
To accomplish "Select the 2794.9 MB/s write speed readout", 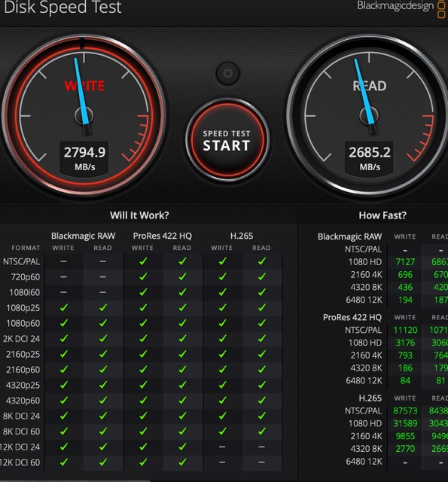I will click(x=84, y=159).
